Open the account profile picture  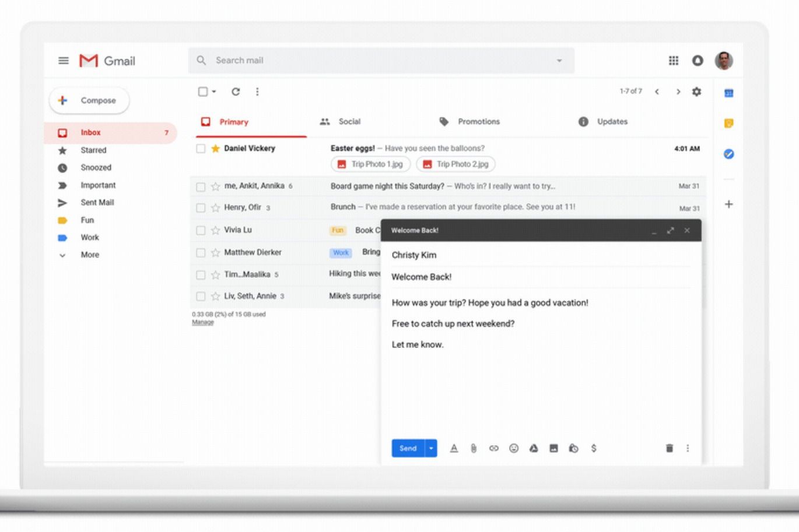click(x=724, y=61)
